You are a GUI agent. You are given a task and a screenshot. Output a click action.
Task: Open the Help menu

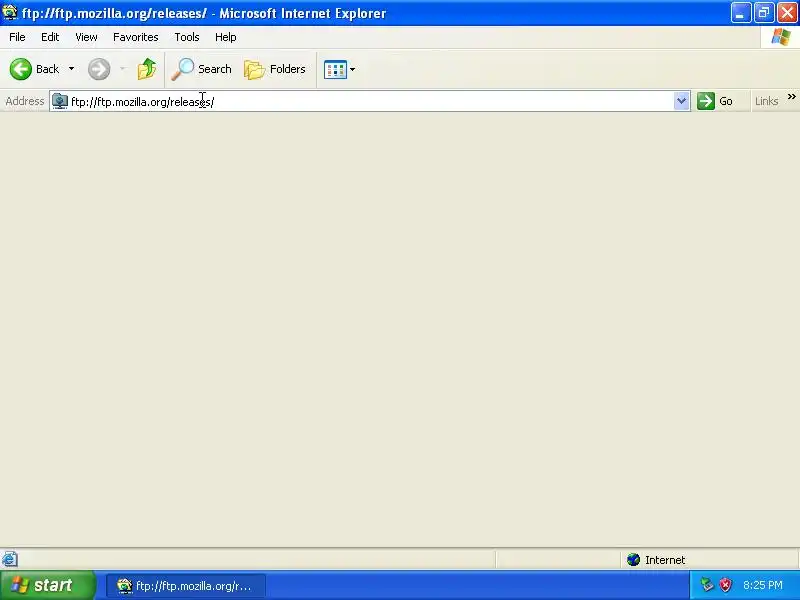coord(226,37)
